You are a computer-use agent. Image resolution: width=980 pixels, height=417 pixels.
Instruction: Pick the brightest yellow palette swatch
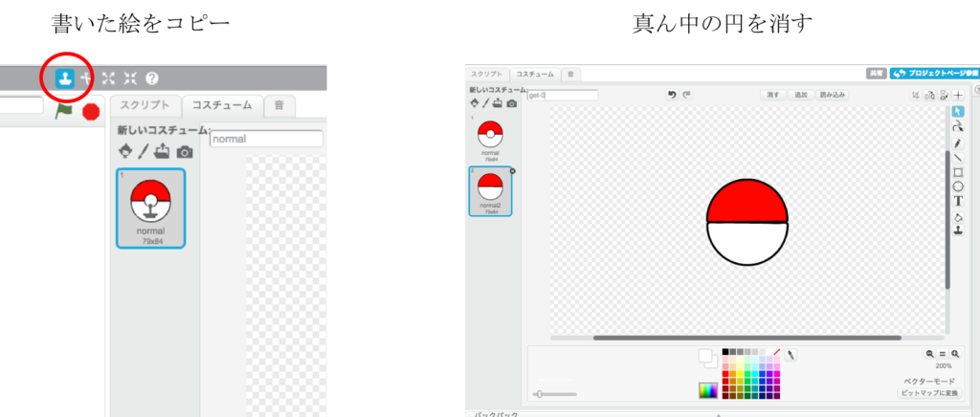[x=740, y=373]
